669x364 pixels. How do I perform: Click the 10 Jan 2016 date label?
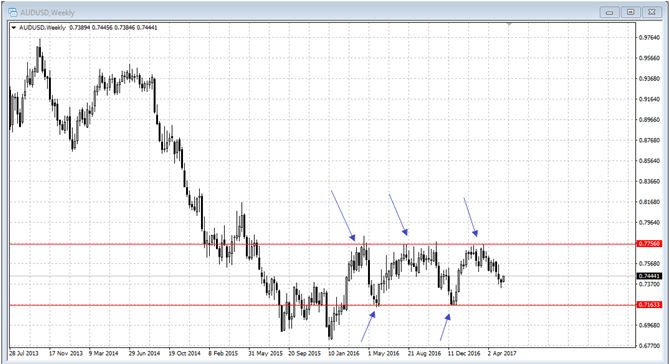343,353
